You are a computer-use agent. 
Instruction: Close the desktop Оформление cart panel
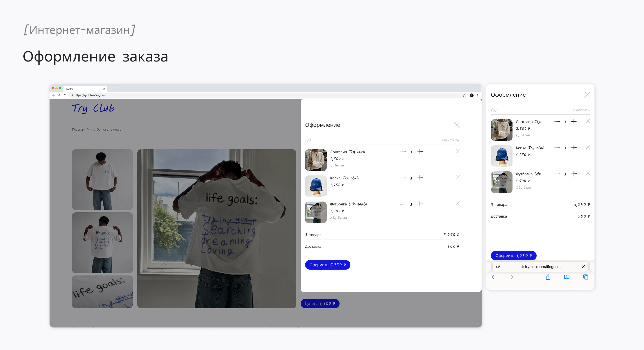(456, 125)
